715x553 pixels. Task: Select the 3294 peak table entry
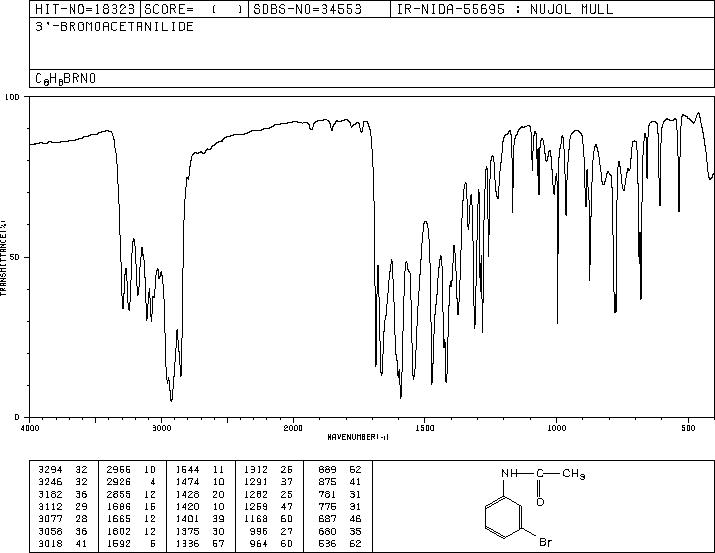coord(63,470)
